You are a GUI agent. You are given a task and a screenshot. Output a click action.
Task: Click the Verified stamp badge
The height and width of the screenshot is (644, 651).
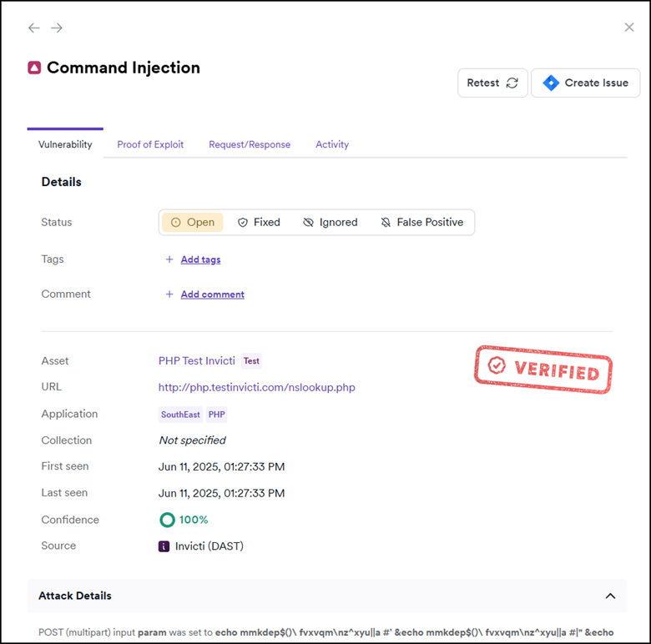(543, 369)
